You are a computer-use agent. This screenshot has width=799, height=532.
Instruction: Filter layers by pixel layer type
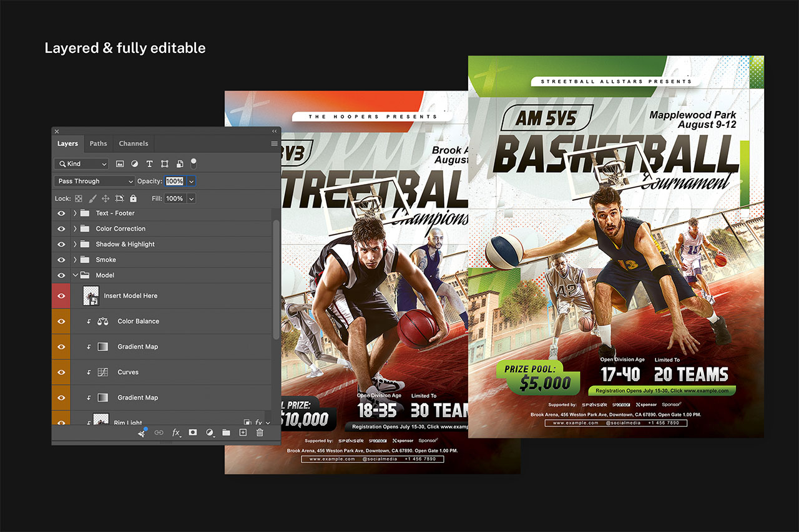[120, 164]
